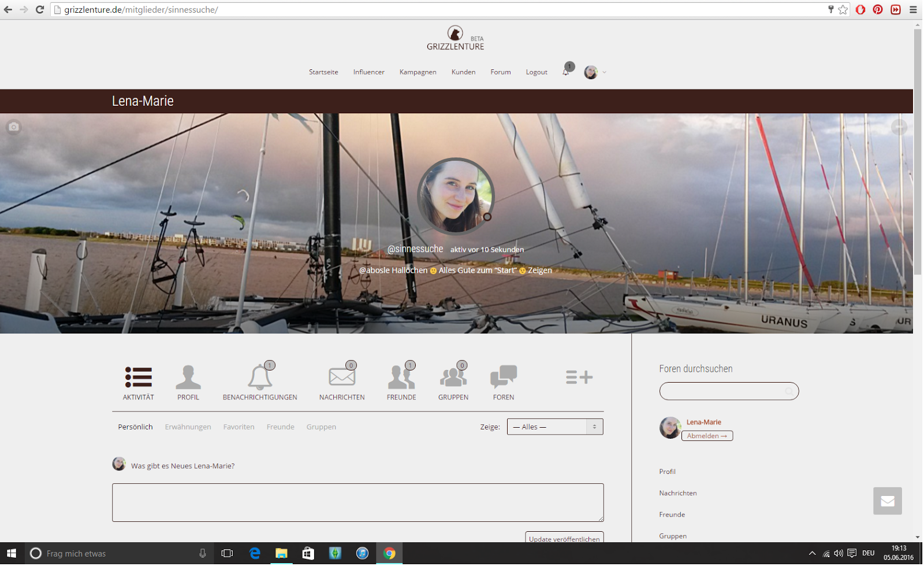Click the Zeigen link on cover
The image size is (924, 578).
click(540, 270)
